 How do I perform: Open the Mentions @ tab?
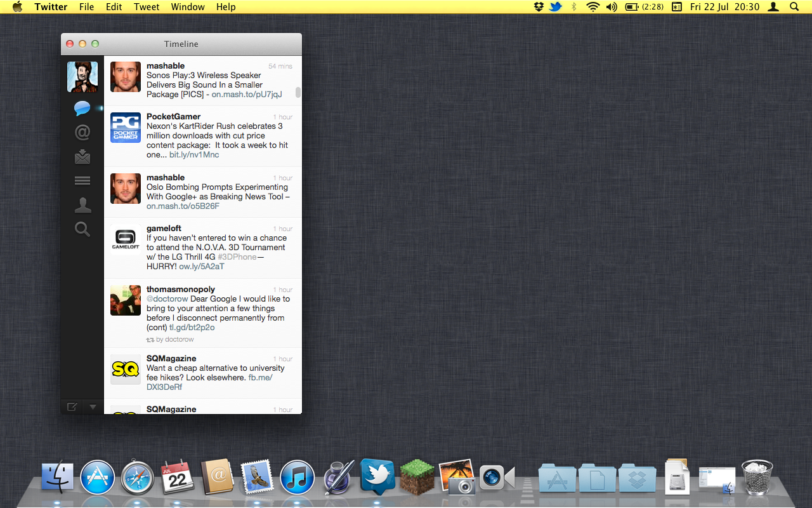coord(82,132)
